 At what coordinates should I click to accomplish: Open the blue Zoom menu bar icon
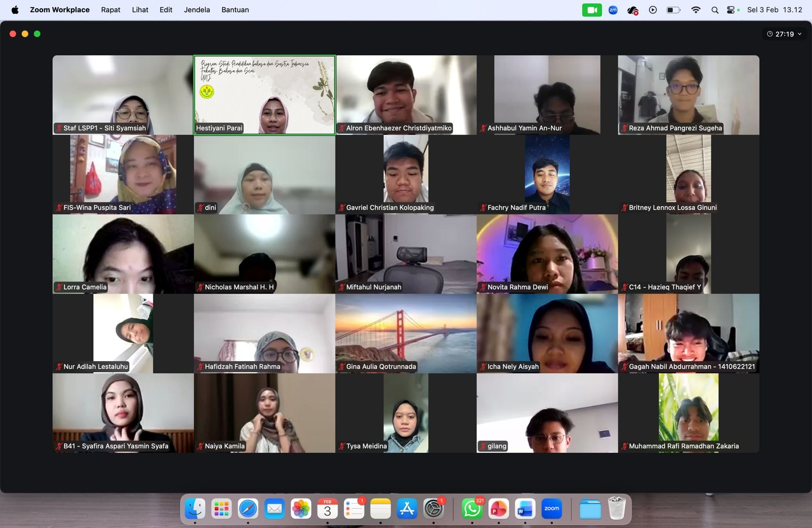[x=613, y=10]
